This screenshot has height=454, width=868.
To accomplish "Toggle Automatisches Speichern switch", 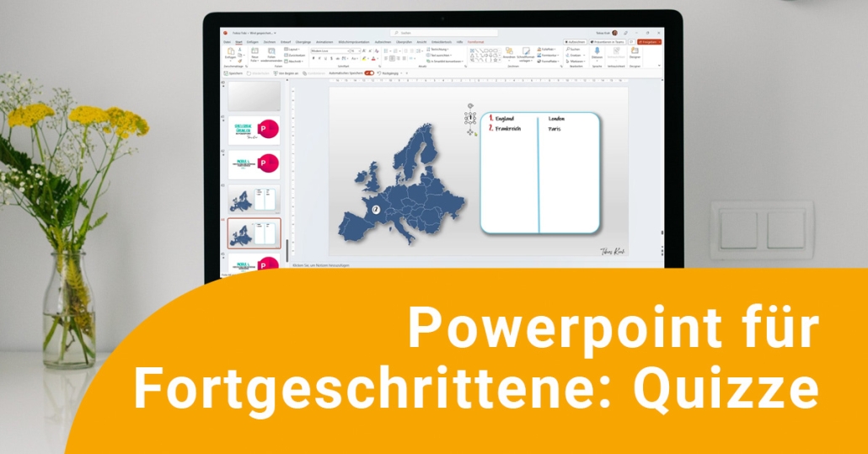I will coord(369,72).
